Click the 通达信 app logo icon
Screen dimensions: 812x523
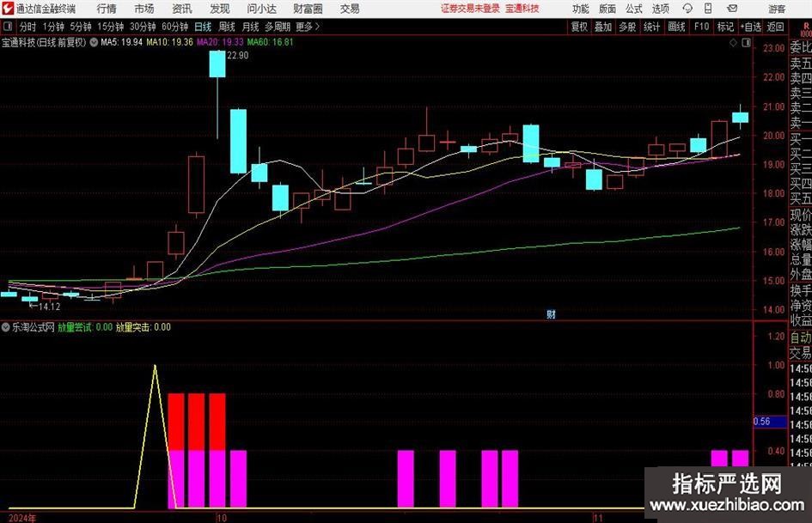[9, 9]
